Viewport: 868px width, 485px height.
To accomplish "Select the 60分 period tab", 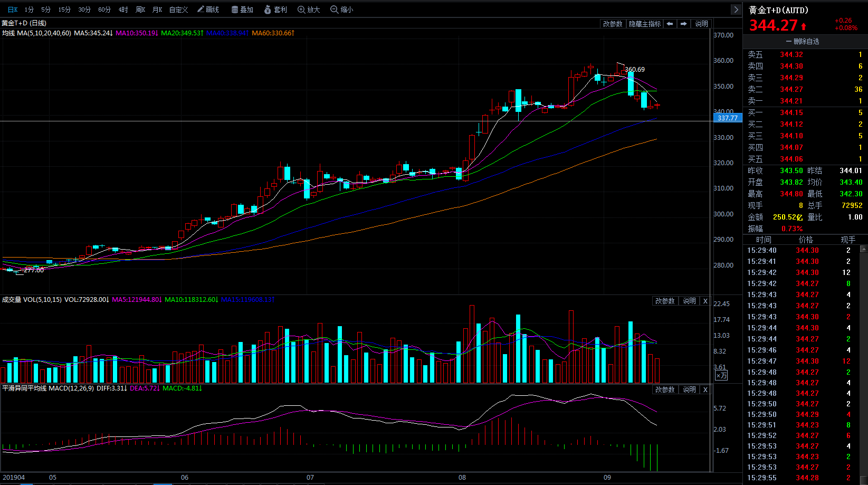I will 104,9.
